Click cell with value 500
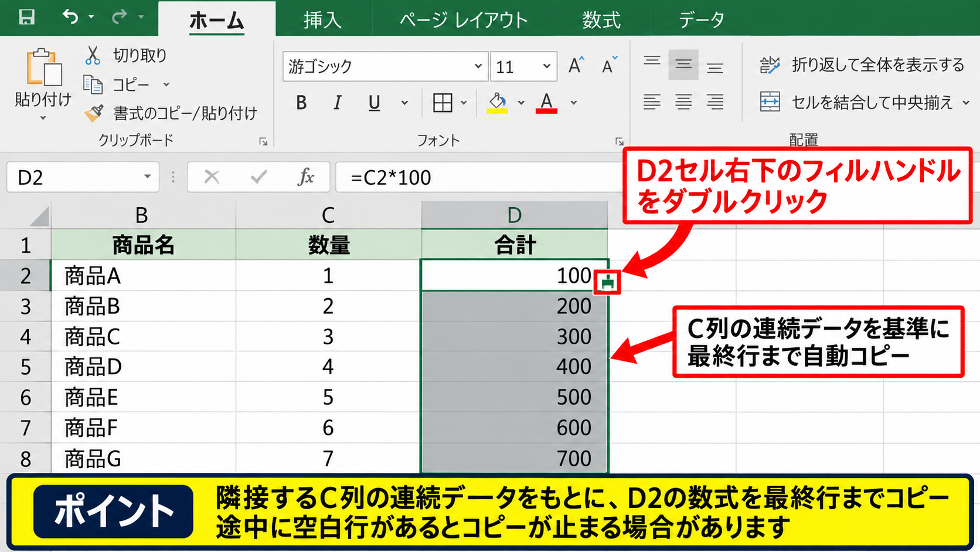 pyautogui.click(x=514, y=397)
